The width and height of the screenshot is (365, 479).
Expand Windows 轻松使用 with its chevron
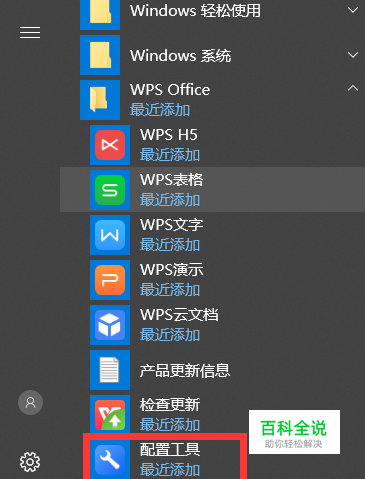pos(353,10)
